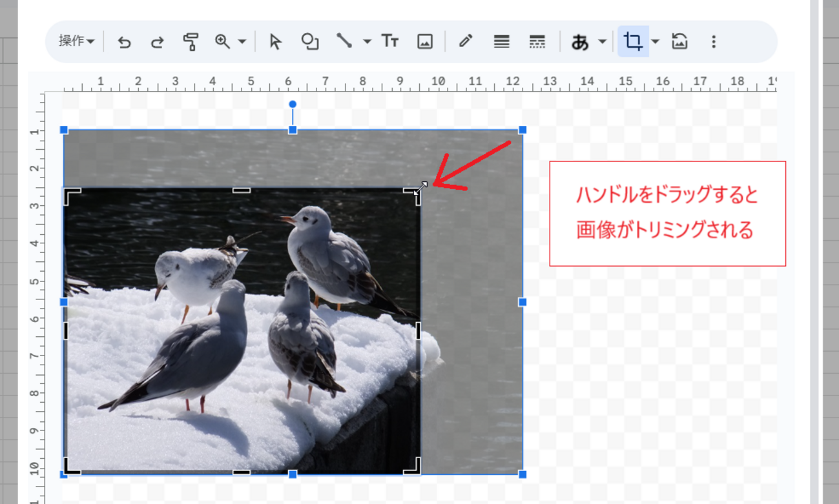The width and height of the screenshot is (839, 504).
Task: Click the replace image icon
Action: (x=679, y=41)
